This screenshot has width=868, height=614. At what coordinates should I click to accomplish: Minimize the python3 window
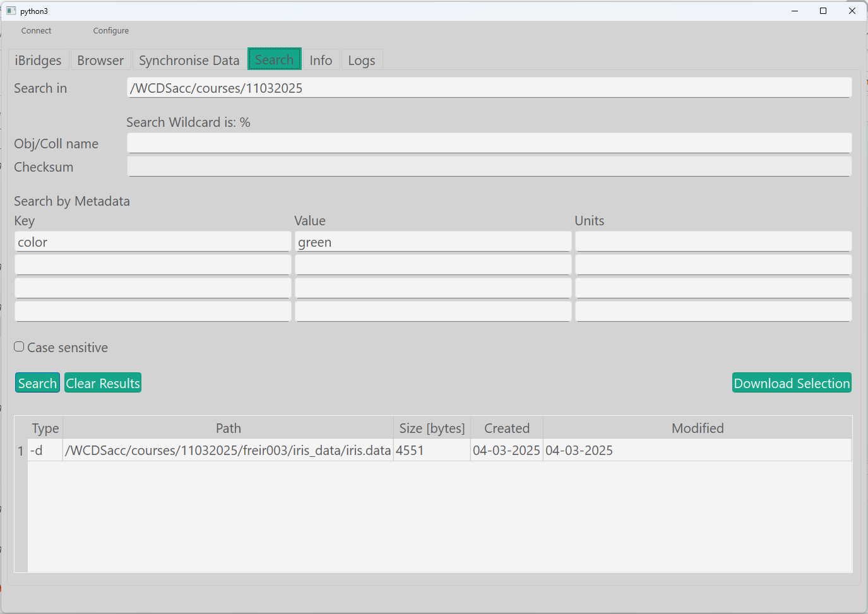[x=795, y=11]
